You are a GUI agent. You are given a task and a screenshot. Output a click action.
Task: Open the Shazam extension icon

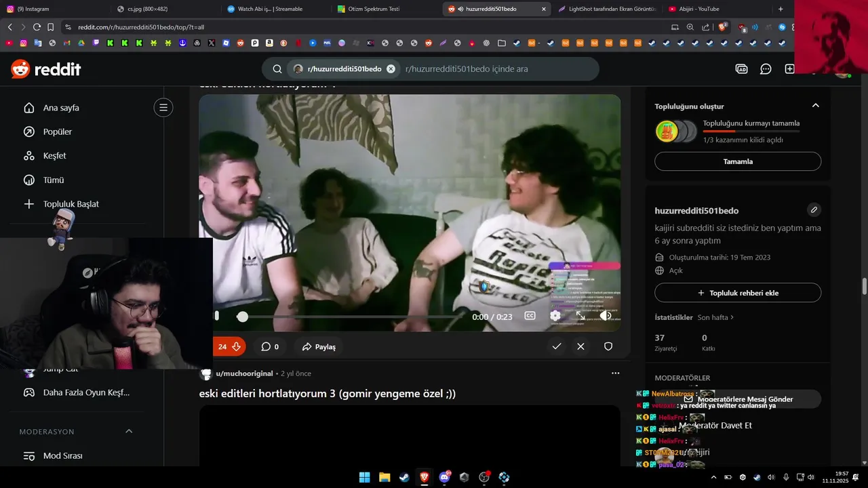click(x=782, y=27)
